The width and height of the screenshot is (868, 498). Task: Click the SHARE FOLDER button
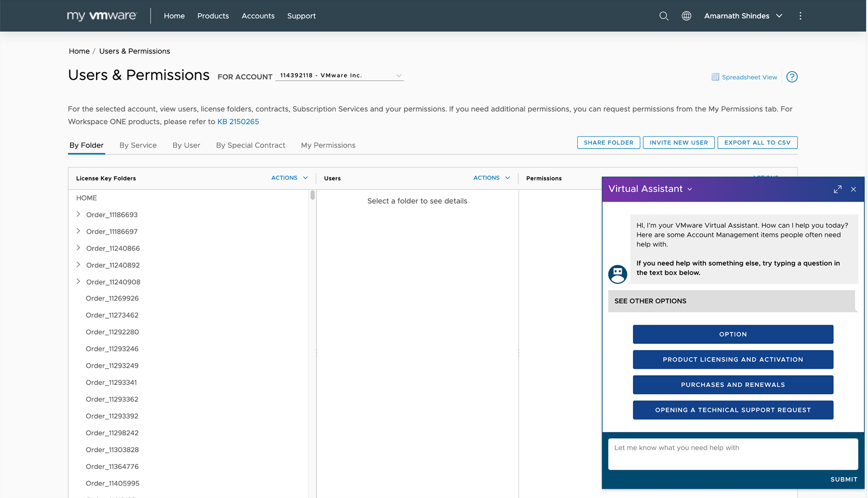tap(609, 142)
